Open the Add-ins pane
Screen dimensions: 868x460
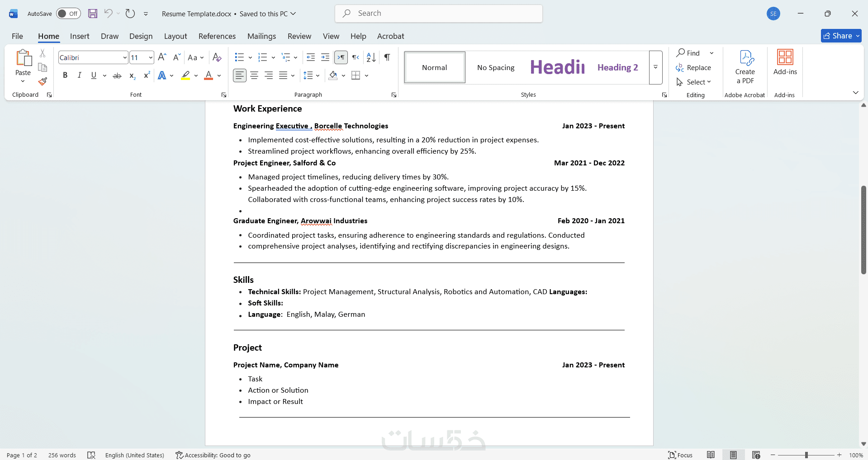point(785,62)
